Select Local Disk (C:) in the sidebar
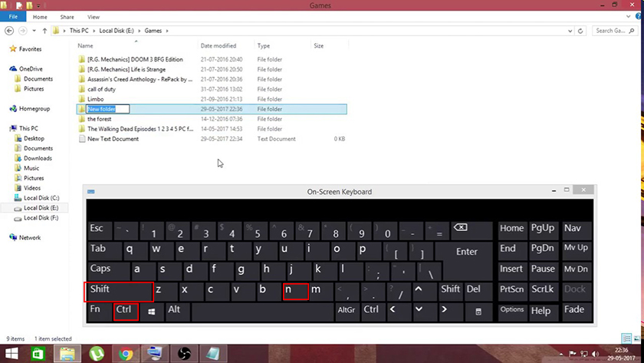This screenshot has width=644, height=363. pyautogui.click(x=41, y=198)
